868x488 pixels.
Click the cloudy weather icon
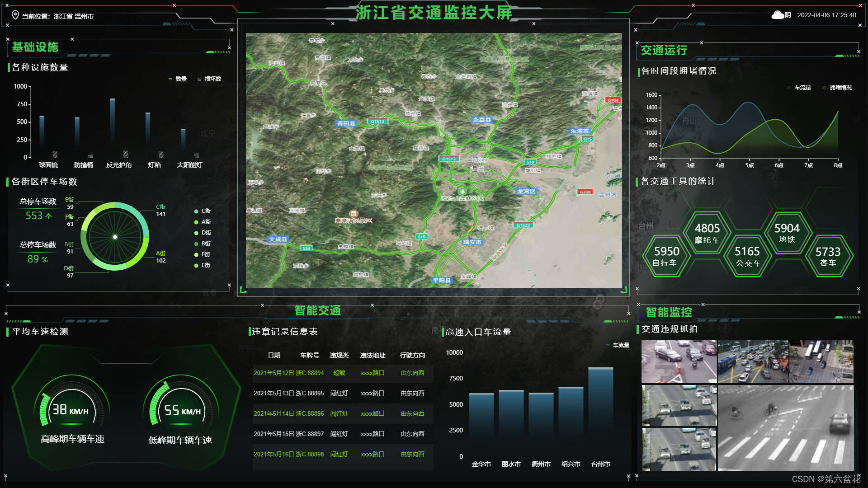[x=777, y=15]
